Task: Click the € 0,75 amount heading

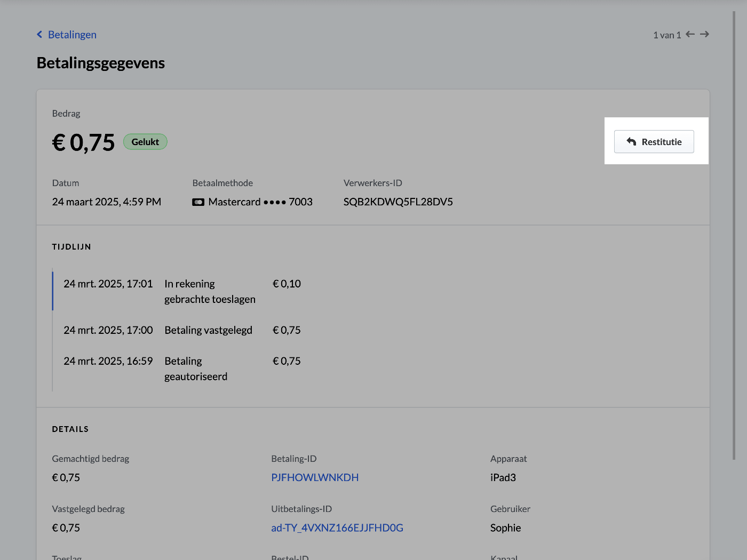Action: click(x=83, y=142)
